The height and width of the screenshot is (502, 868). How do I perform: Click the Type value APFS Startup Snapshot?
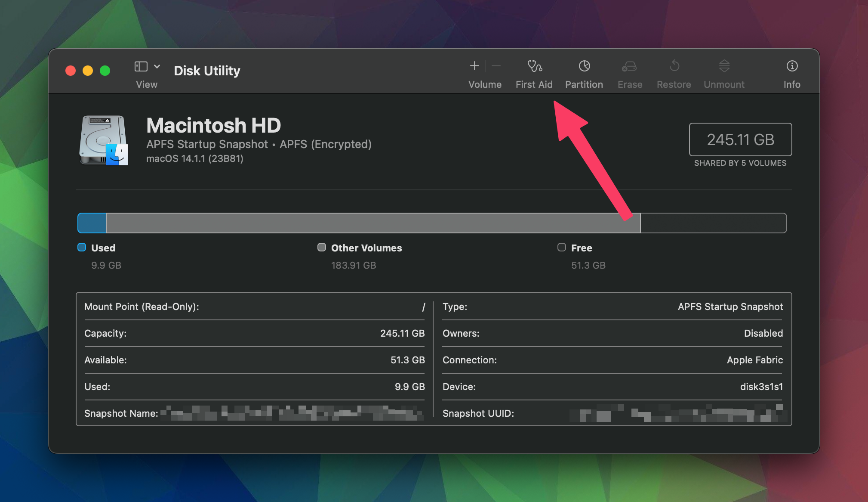point(730,307)
